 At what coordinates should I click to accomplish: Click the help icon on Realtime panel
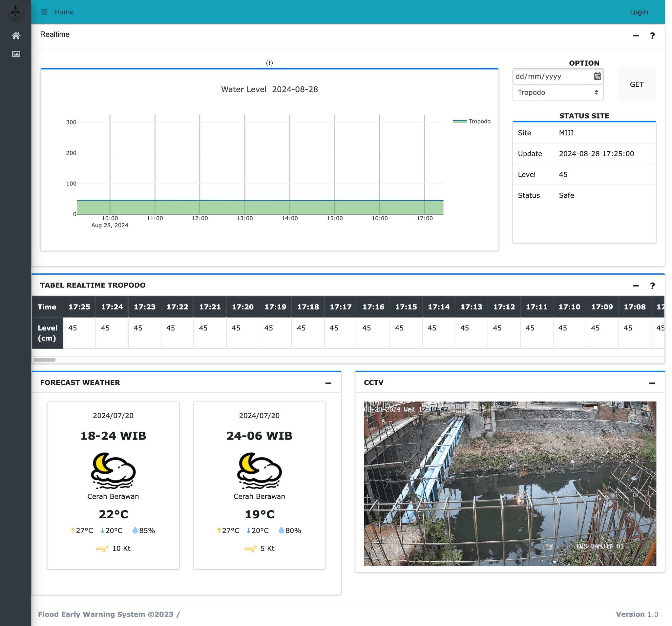coord(652,35)
